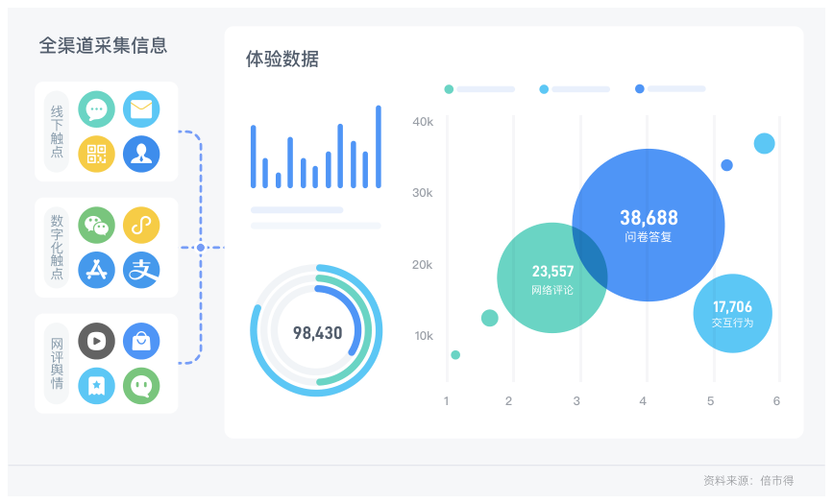Click small dark blue bubble near 5
Viewport: 833px width, 504px height.
tap(726, 165)
